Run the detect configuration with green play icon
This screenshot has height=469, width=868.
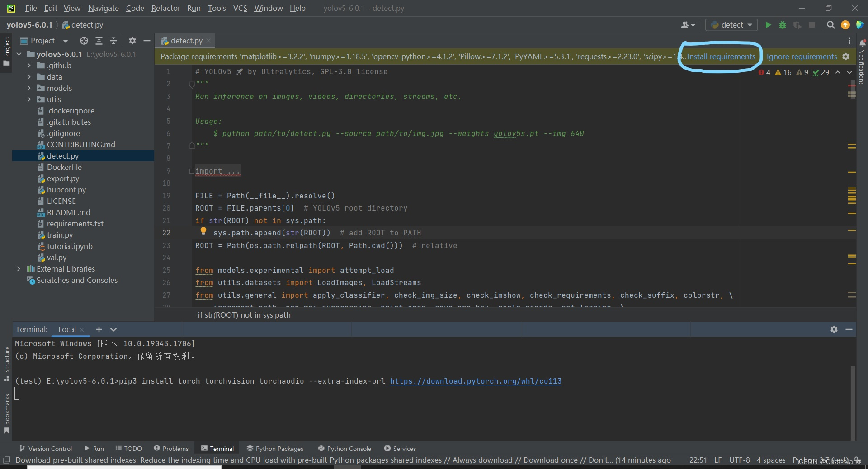point(768,25)
